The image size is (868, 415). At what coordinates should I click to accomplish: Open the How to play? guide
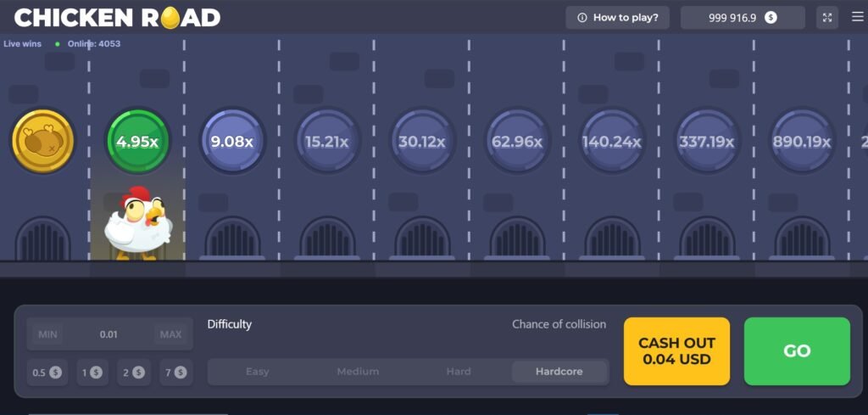pyautogui.click(x=617, y=18)
